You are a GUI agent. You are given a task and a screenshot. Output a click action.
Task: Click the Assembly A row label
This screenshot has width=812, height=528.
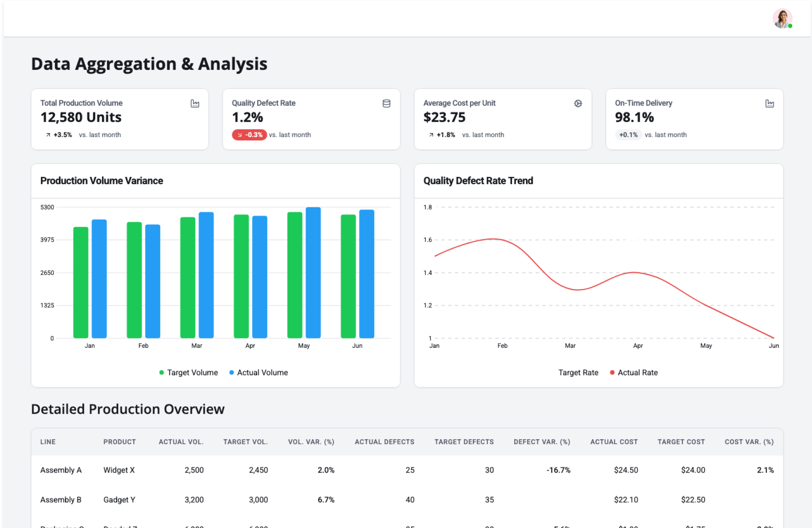tap(61, 470)
